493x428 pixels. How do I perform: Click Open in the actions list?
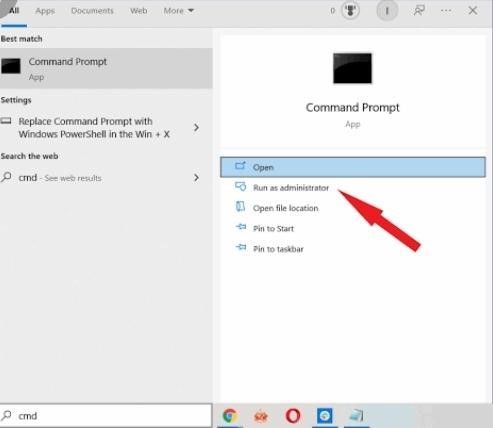pyautogui.click(x=353, y=167)
